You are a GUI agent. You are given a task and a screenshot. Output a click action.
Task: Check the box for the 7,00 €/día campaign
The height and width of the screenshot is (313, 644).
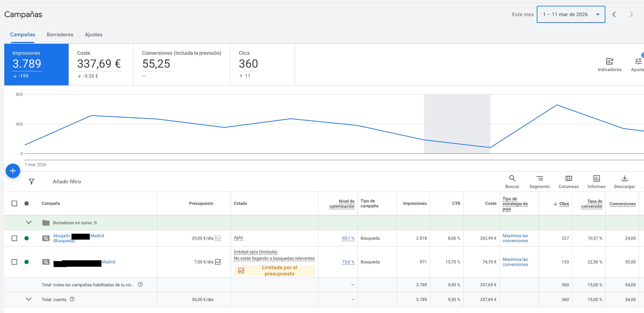pyautogui.click(x=14, y=262)
